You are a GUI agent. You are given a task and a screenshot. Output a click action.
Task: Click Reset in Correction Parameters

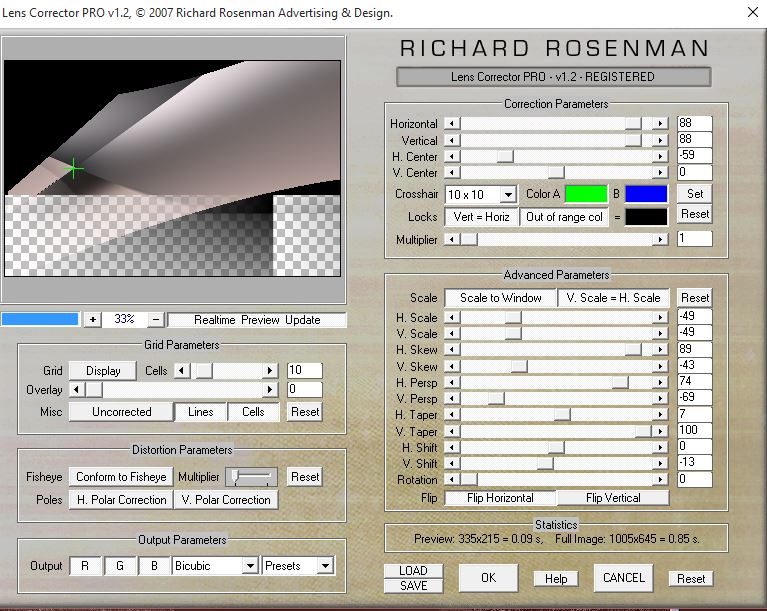tap(695, 214)
